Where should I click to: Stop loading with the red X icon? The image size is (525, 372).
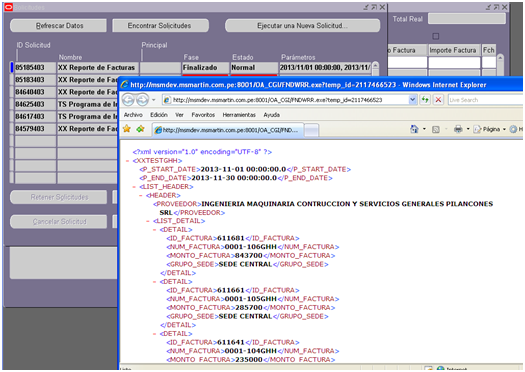(x=438, y=99)
